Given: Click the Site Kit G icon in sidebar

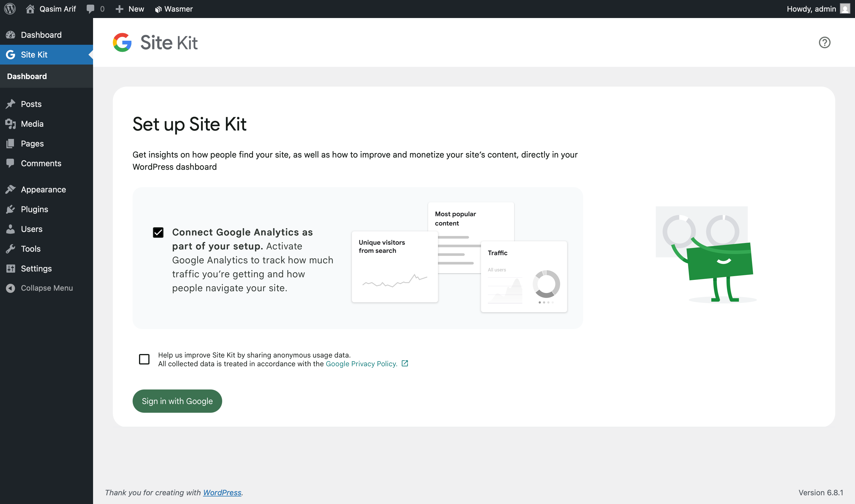Looking at the screenshot, I should point(10,55).
